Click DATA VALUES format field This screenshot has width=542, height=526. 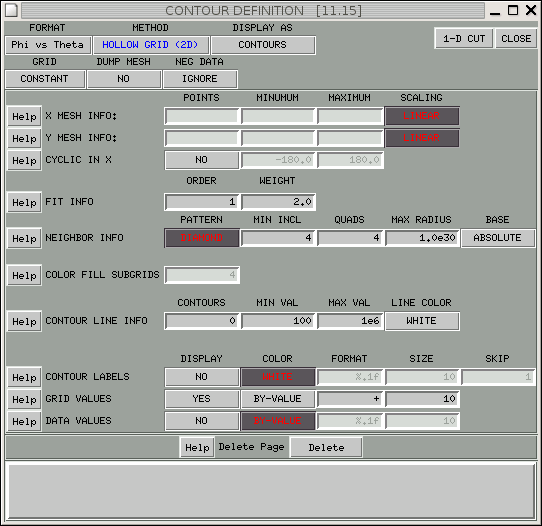[x=351, y=421]
